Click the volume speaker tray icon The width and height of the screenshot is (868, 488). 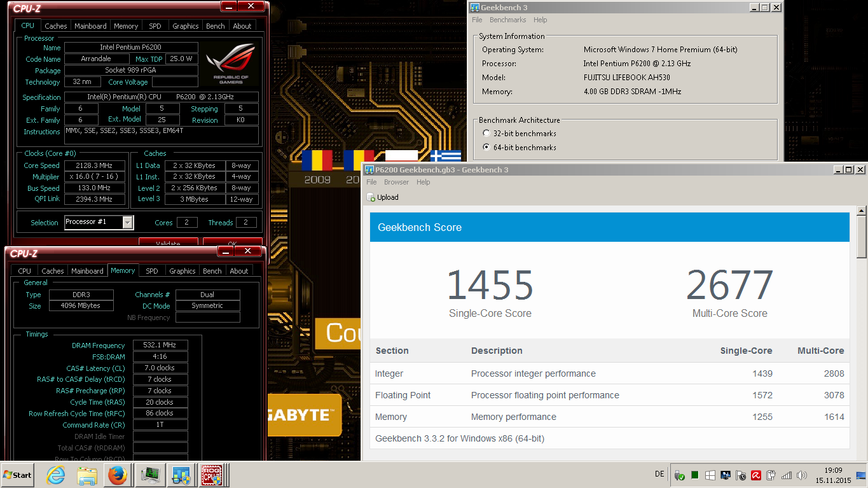tap(802, 475)
